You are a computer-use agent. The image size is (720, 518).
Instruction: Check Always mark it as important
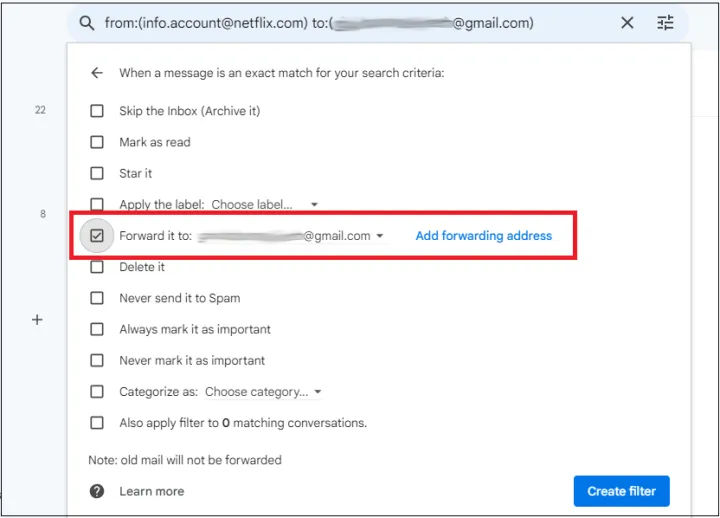97,329
